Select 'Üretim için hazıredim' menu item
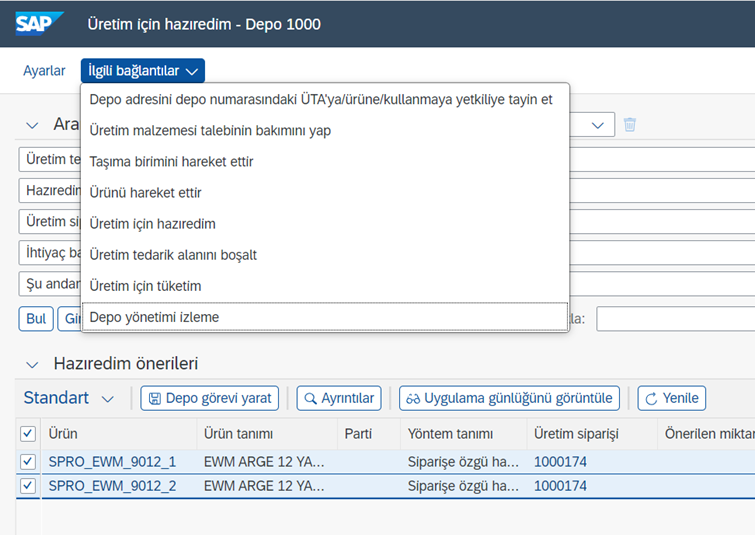Viewport: 755px width, 535px height. (x=325, y=224)
